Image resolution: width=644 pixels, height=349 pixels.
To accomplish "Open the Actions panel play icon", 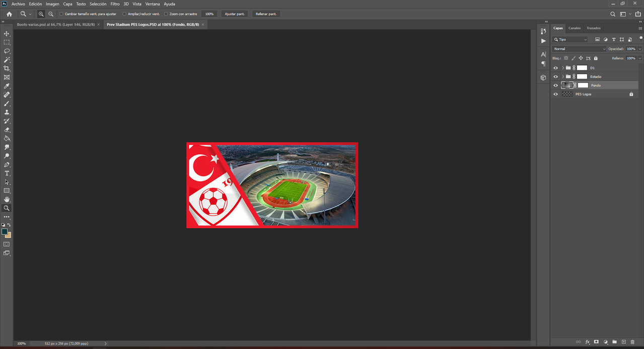I will pyautogui.click(x=543, y=41).
